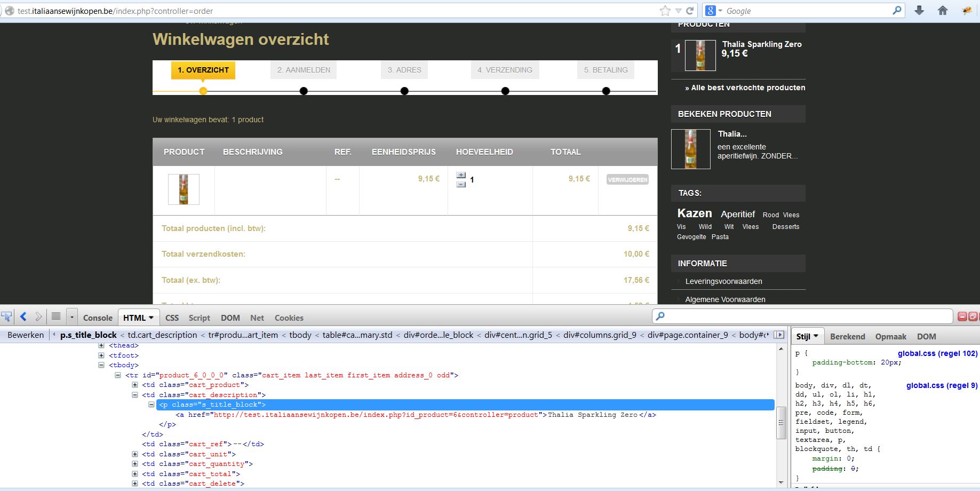Activate the Firebug element inspector tool
Screen dimensions: 980x491
(x=6, y=317)
